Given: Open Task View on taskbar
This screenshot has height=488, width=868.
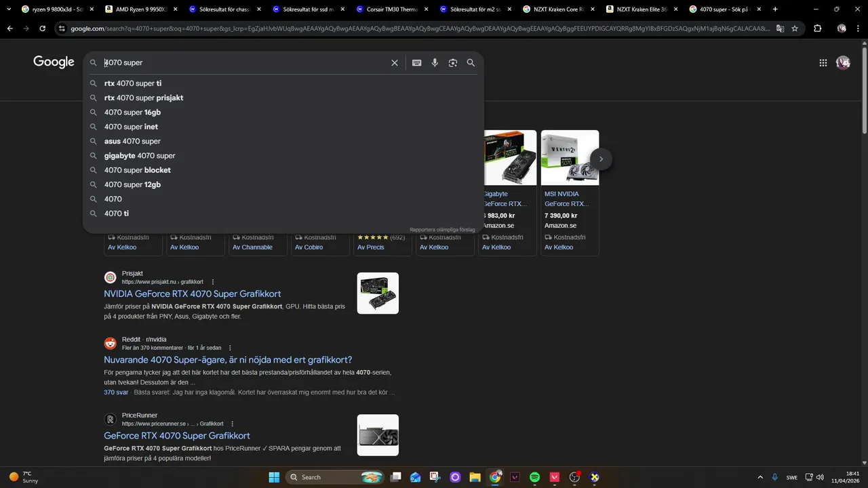Looking at the screenshot, I should [396, 477].
